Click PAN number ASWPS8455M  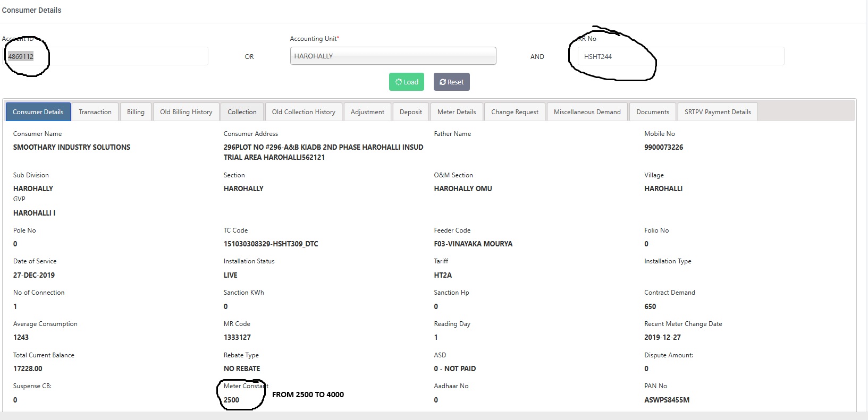click(x=667, y=400)
